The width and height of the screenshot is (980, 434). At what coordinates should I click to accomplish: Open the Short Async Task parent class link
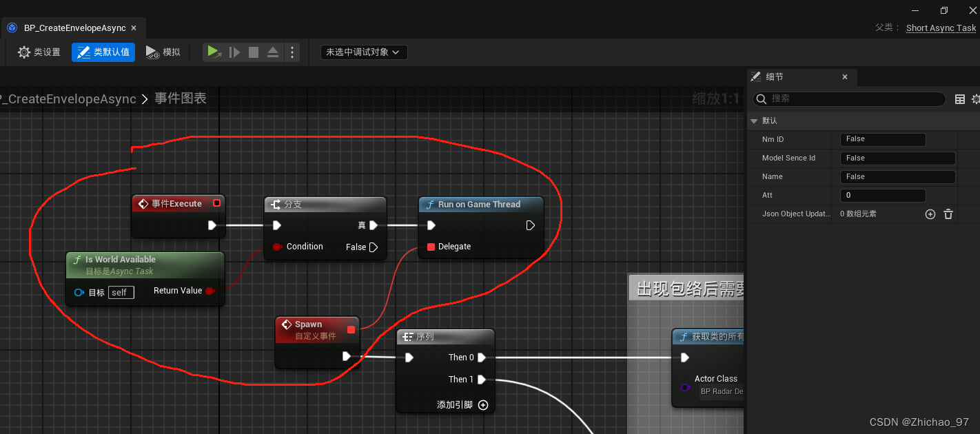tap(941, 28)
